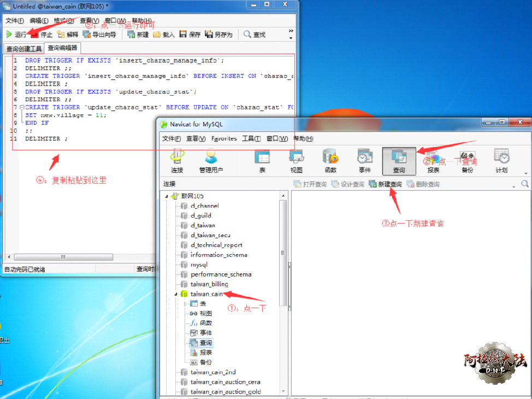Expand the 表 node under taiwan_cain
This screenshot has height=399, width=532.
coord(186,304)
